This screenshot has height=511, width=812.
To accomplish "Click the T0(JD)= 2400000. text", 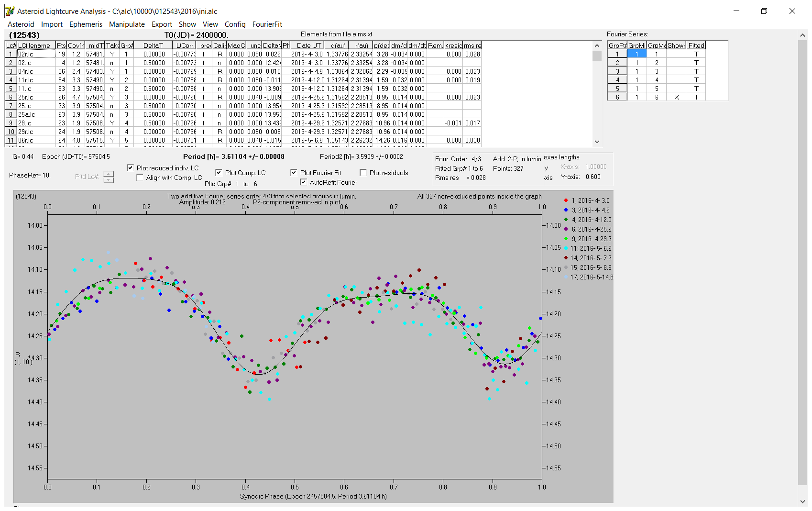I will coord(196,35).
